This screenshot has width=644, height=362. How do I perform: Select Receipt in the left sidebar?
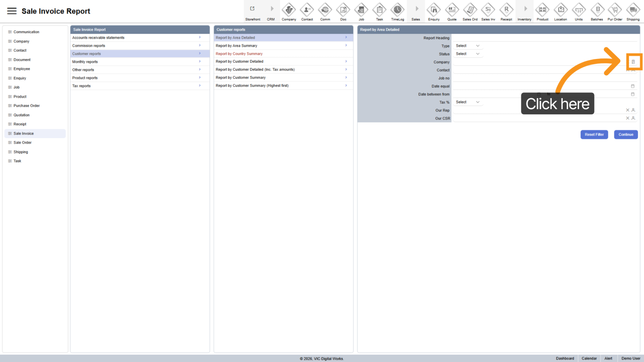(20, 124)
